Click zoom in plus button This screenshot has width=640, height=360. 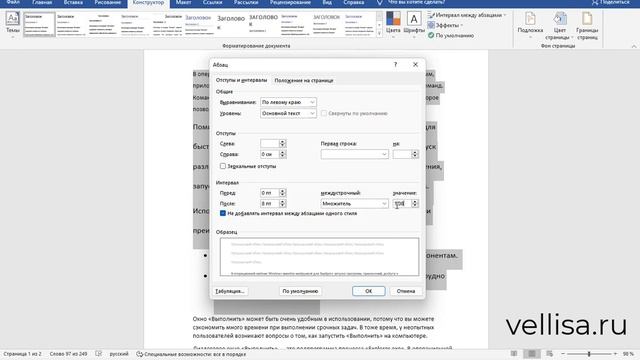point(615,353)
